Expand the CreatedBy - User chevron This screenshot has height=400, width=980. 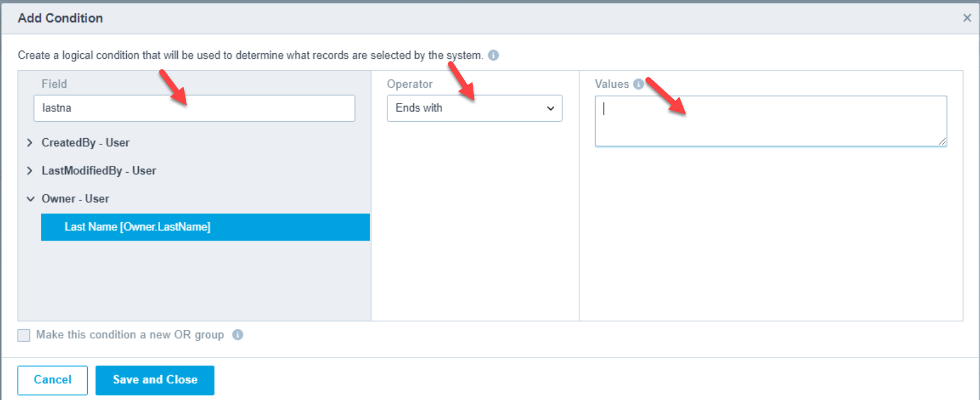point(30,143)
